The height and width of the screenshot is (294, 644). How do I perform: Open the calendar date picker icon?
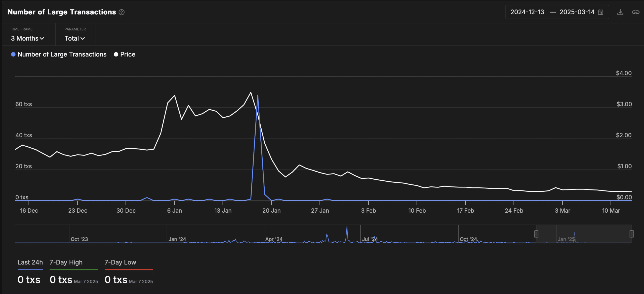600,12
